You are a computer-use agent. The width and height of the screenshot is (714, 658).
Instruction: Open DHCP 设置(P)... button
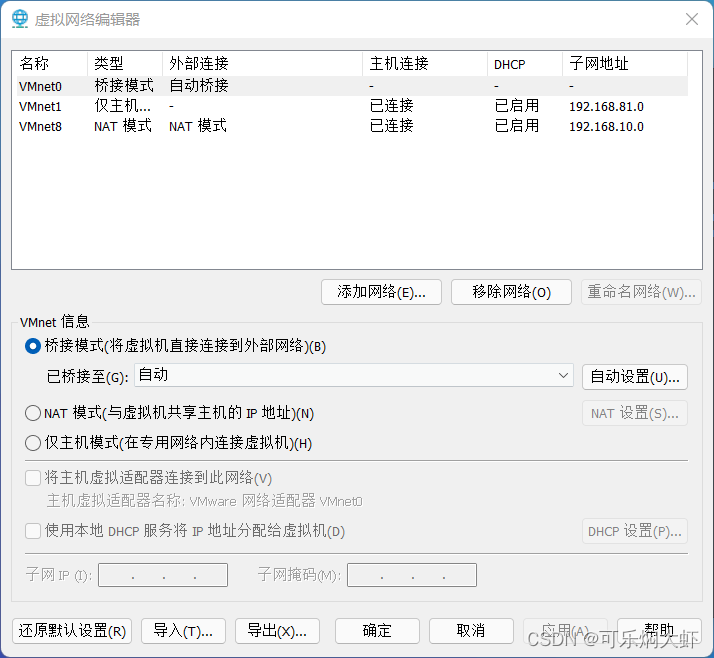(x=635, y=531)
